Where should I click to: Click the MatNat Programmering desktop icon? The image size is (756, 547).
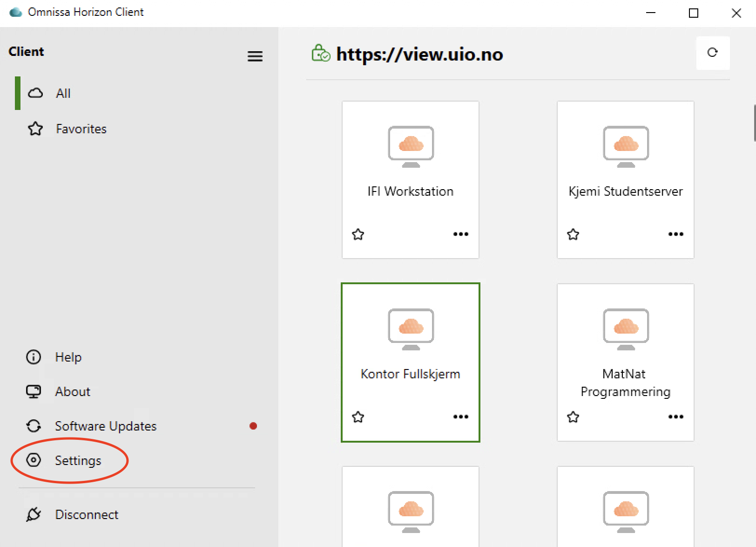click(626, 329)
